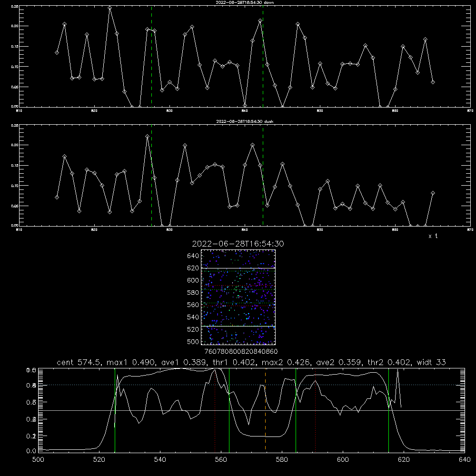This screenshot has height=476, width=476.
Task: Click the 500 label on heatmap y-axis
Action: pyautogui.click(x=193, y=341)
